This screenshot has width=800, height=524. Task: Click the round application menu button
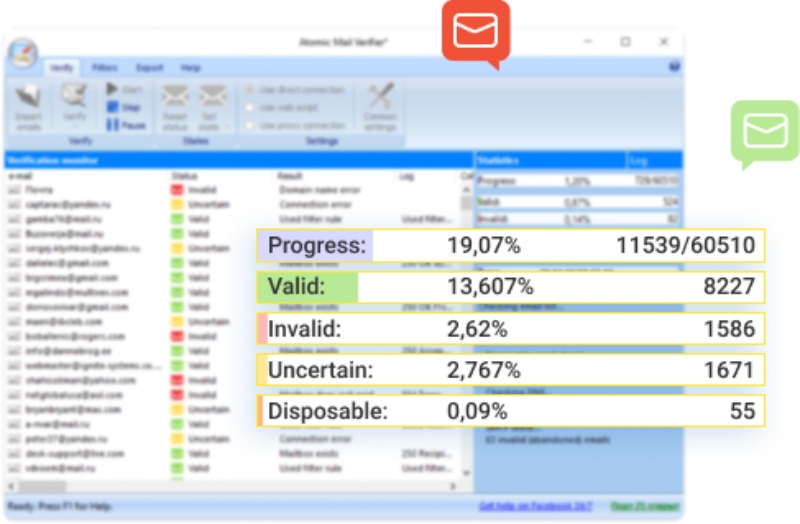(22, 53)
